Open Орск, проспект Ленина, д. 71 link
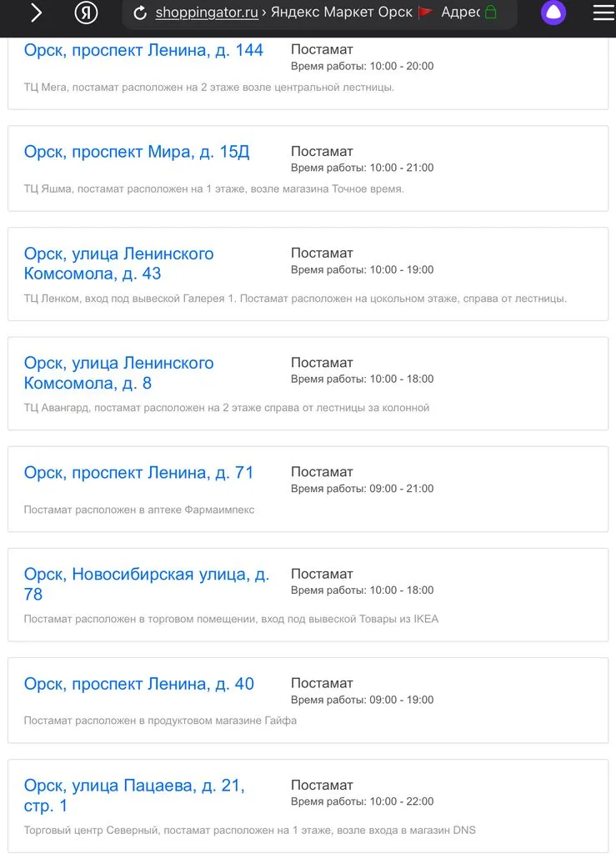The image size is (616, 854). (x=138, y=473)
